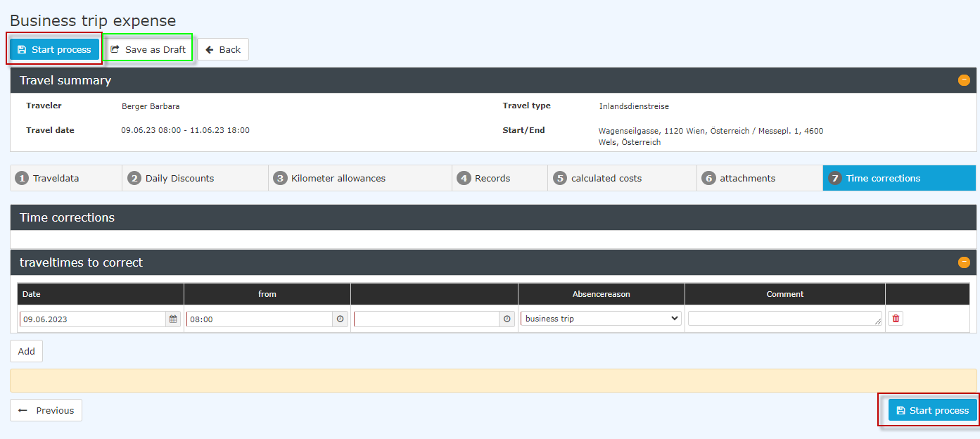The image size is (980, 439).
Task: Click the bottom Start process button
Action: tap(933, 410)
